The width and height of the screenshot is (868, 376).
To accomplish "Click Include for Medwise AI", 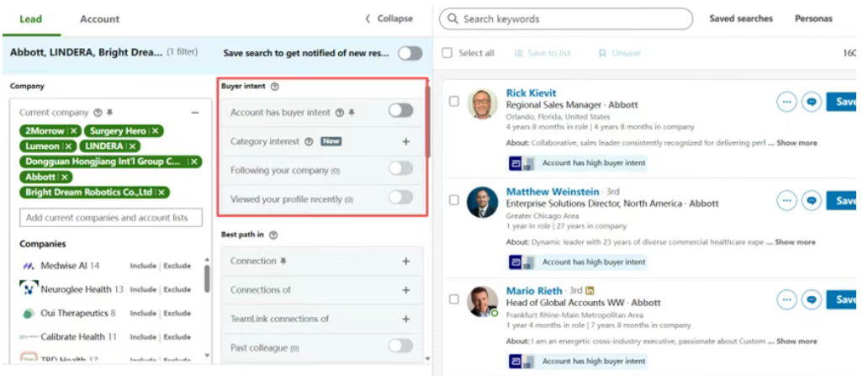I will tap(143, 266).
